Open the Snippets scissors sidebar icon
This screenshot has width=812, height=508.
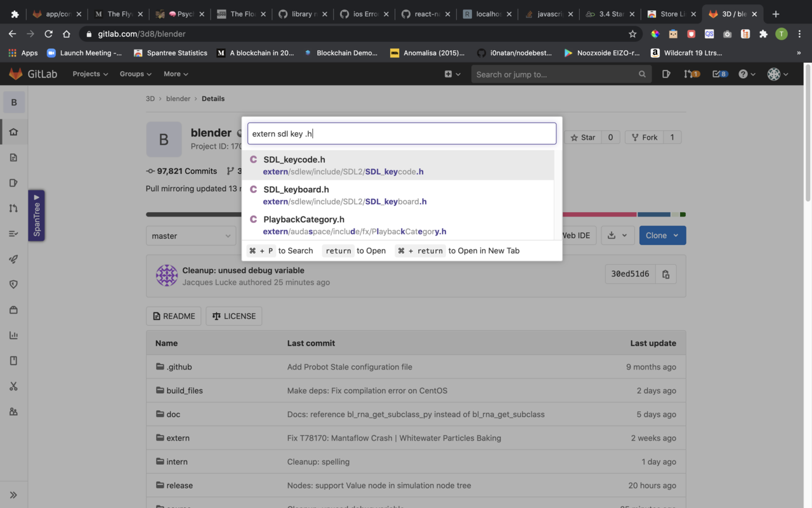pos(13,386)
